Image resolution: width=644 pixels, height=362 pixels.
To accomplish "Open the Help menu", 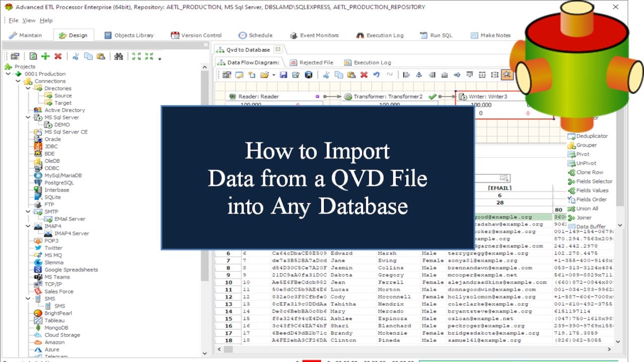I will point(46,20).
